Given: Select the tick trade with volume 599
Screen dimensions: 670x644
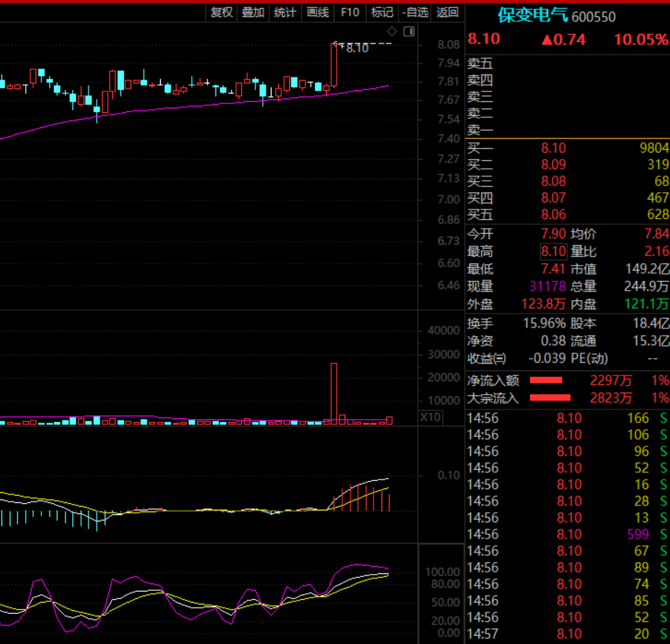Looking at the screenshot, I should 567,534.
